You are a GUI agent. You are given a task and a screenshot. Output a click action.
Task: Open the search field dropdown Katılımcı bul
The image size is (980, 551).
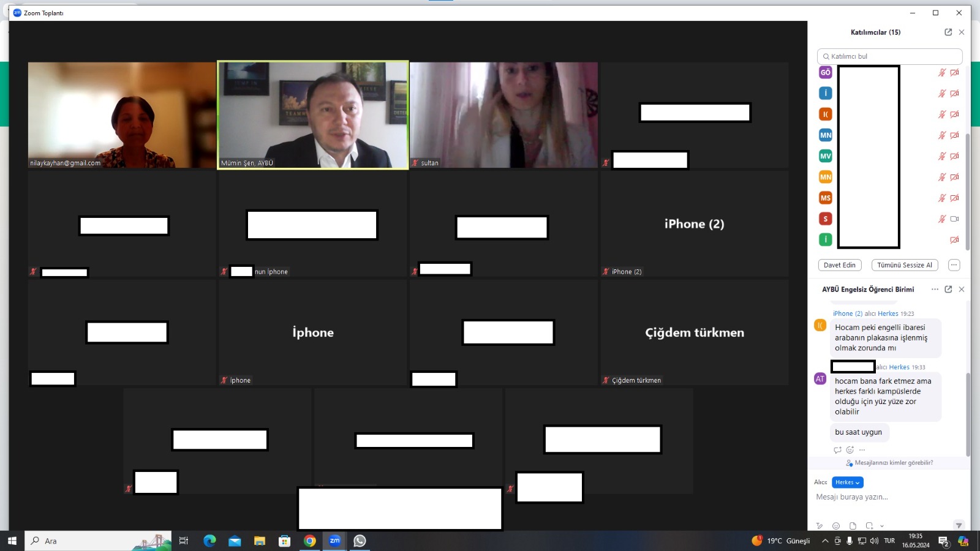coord(889,56)
